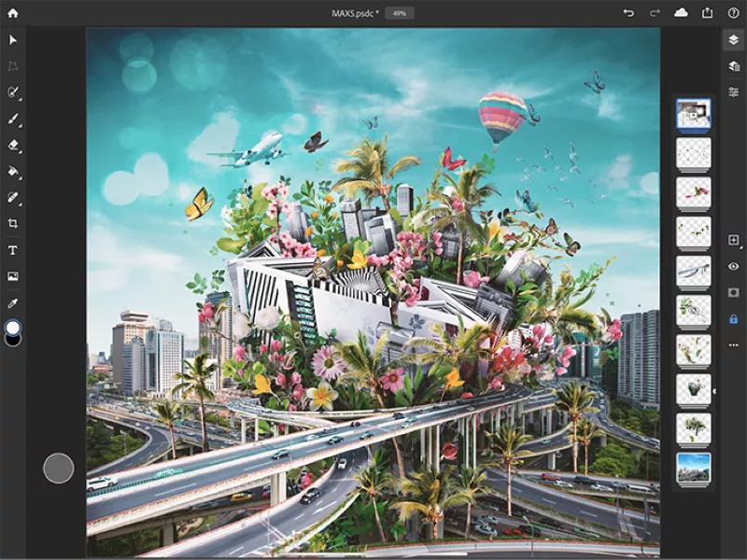This screenshot has height=560, width=747.
Task: Expand layer group via small arrow
Action: pos(713,391)
